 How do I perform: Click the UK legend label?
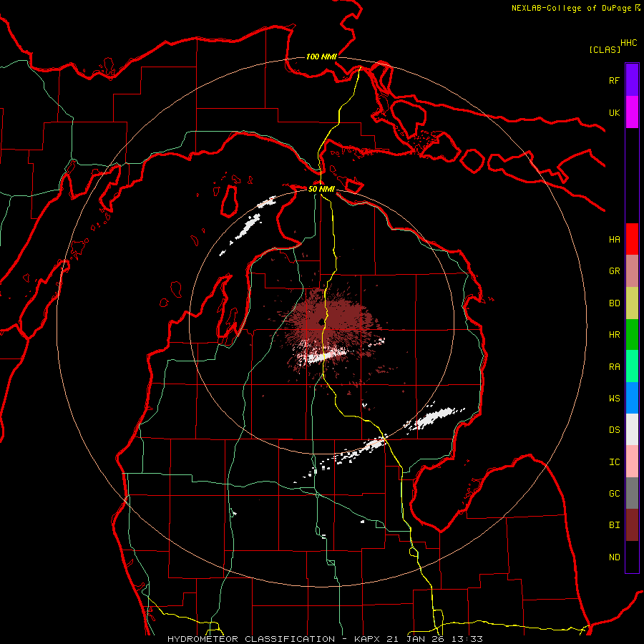coord(614,112)
